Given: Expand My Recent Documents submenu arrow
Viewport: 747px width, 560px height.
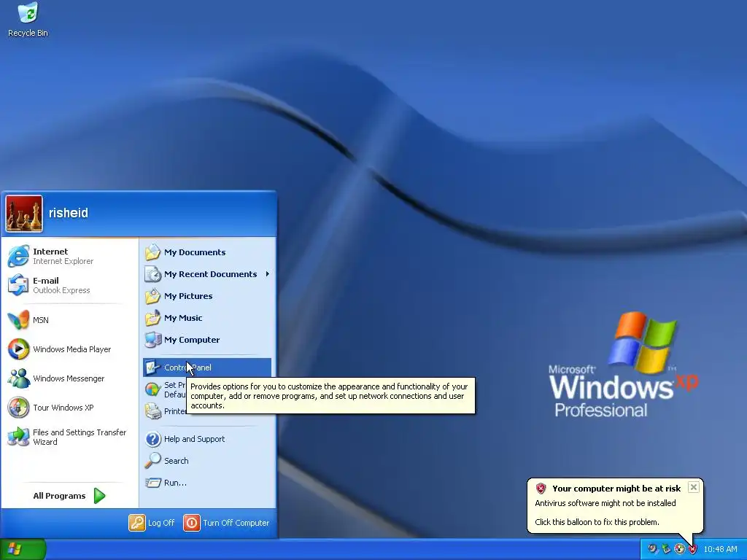Looking at the screenshot, I should (267, 274).
